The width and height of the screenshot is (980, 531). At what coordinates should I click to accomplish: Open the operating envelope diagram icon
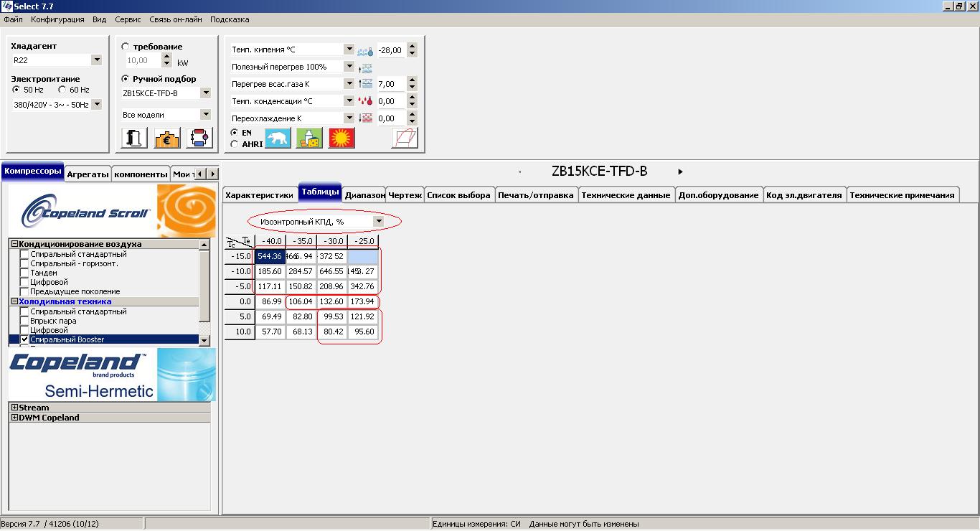(x=405, y=138)
